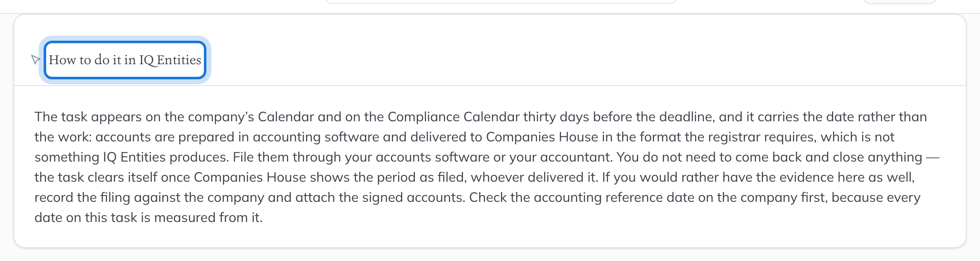
Task: Click blank space right of the card heading
Action: click(x=587, y=60)
